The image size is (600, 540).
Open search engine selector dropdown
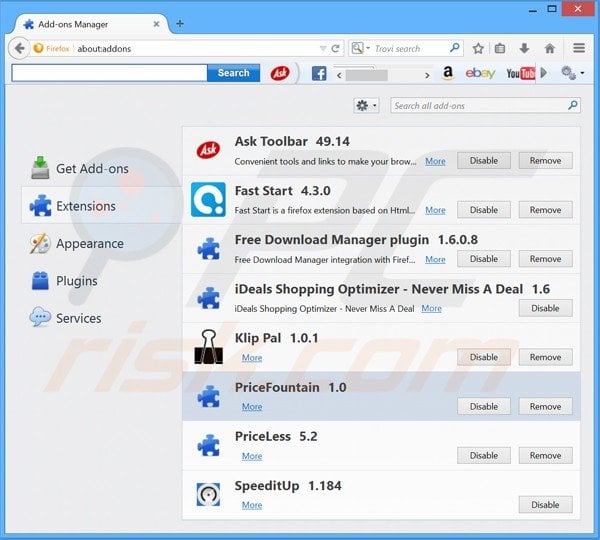[x=360, y=48]
